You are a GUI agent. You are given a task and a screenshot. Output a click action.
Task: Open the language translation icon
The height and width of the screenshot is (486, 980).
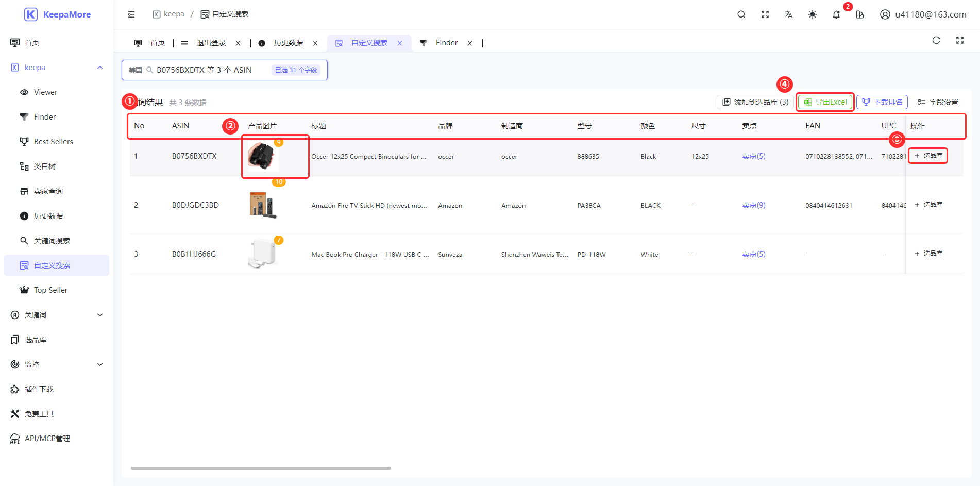(x=789, y=14)
